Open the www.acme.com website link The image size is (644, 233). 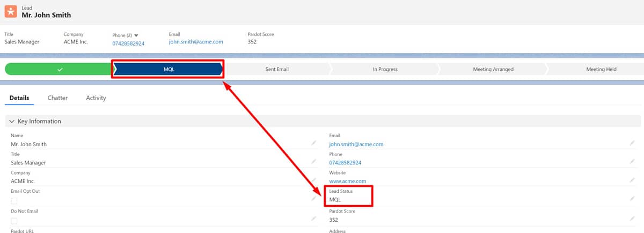[347, 181]
